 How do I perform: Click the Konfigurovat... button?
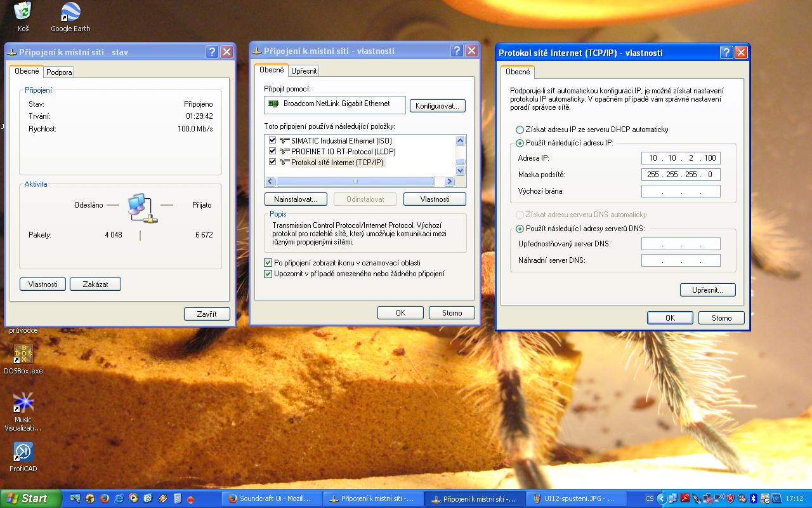pyautogui.click(x=438, y=106)
